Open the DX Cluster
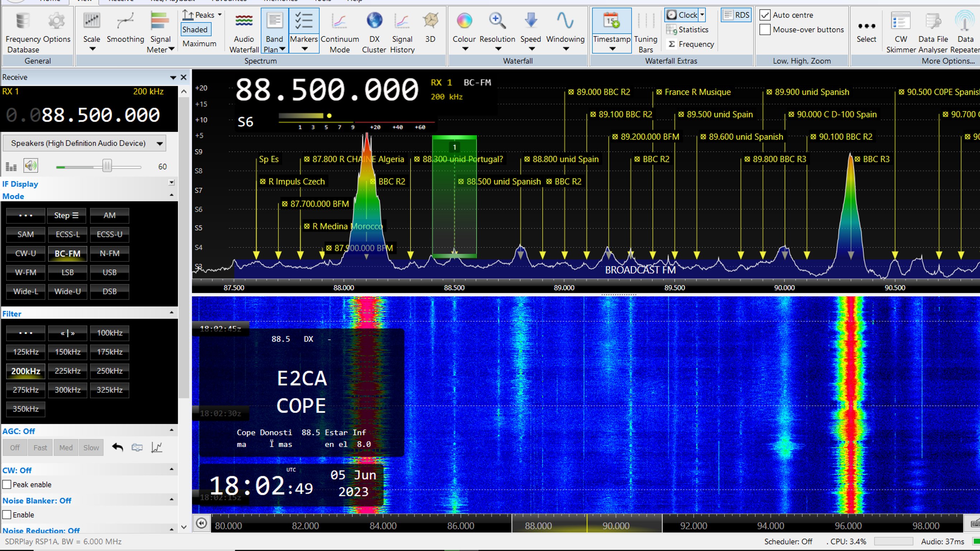980x551 pixels. coord(374,32)
